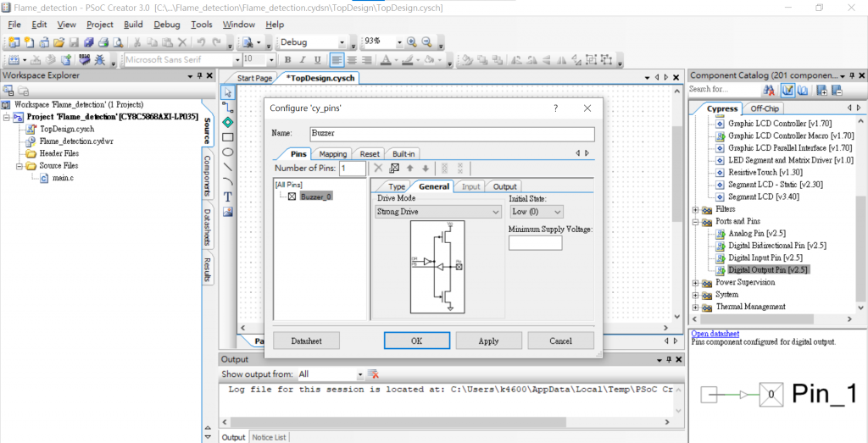The height and width of the screenshot is (443, 868).
Task: Open the Build configuration Debug dropdown
Action: (x=341, y=42)
